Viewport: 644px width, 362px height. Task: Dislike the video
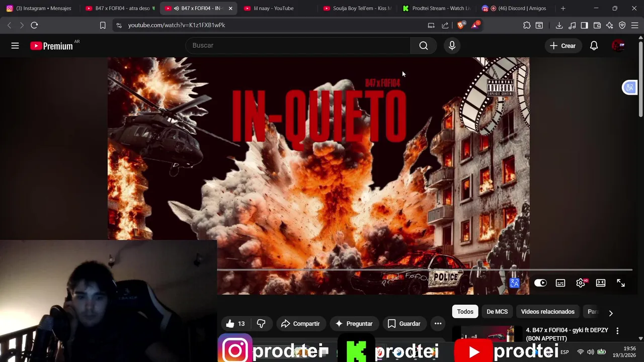point(261,324)
